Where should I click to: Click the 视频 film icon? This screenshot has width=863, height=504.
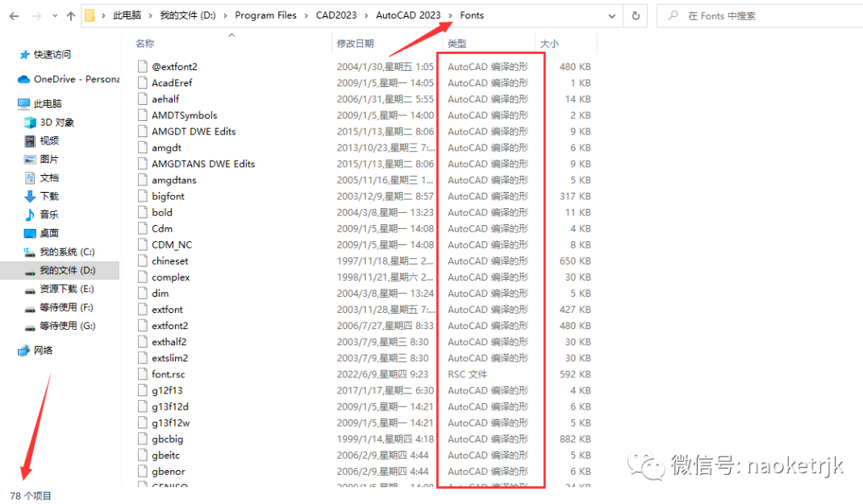30,141
